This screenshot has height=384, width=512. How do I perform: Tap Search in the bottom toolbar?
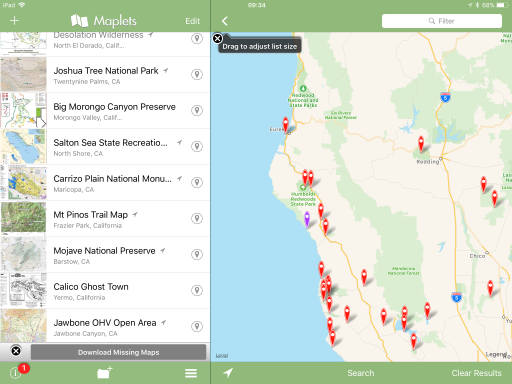tap(361, 373)
